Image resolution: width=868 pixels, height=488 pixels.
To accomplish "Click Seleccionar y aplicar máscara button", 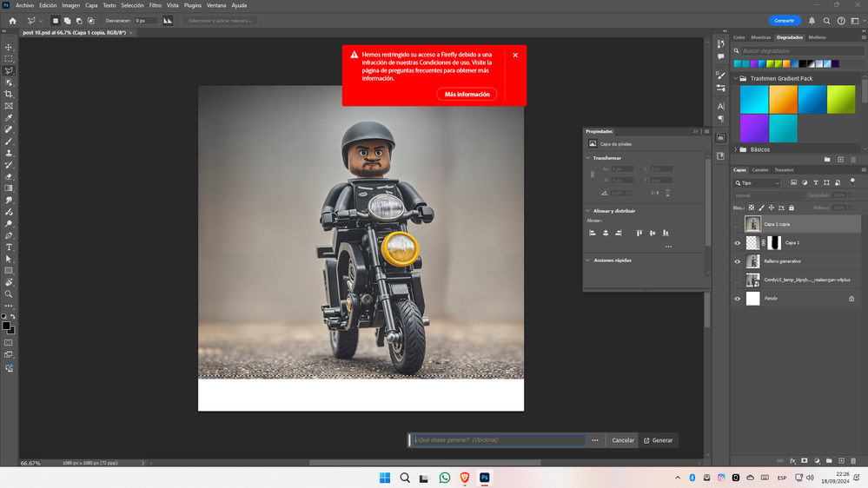I will (x=221, y=21).
